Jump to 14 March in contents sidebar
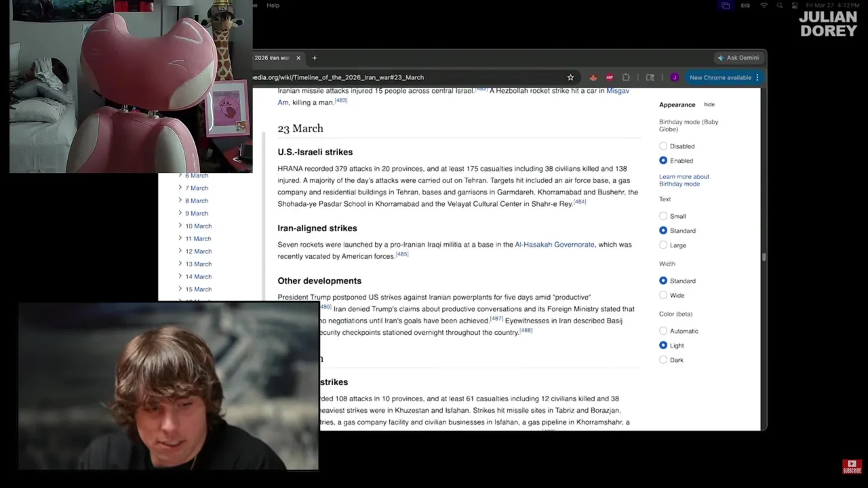 199,277
